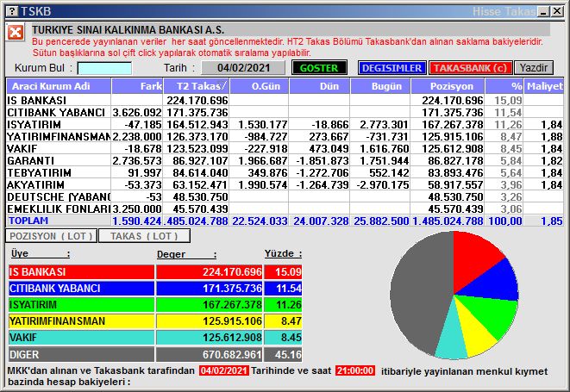This screenshot has width=570, height=392.
Task: Click the Kurum Bul search field
Action: (x=104, y=68)
